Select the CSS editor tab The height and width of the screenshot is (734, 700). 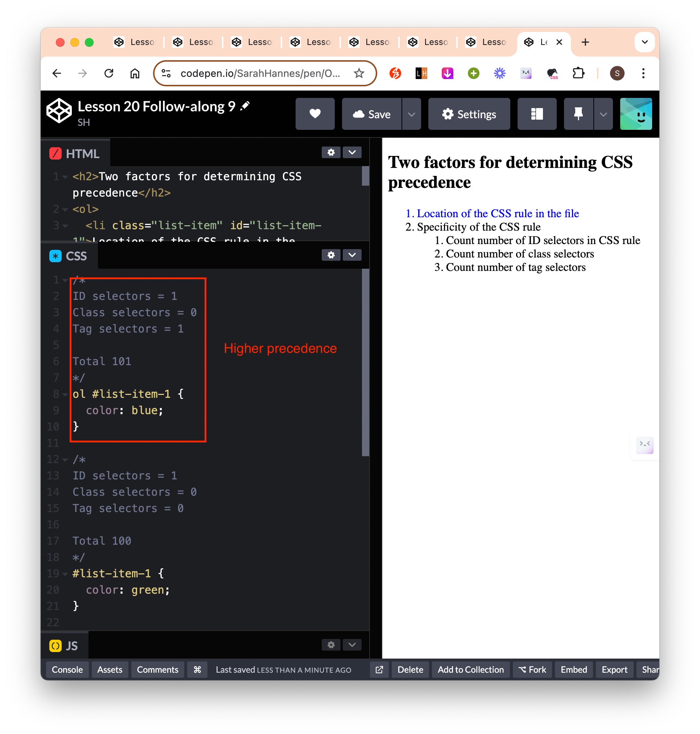(x=69, y=256)
